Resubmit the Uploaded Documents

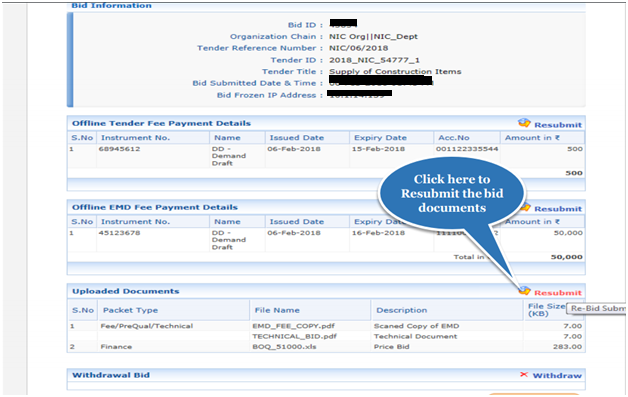(558, 293)
